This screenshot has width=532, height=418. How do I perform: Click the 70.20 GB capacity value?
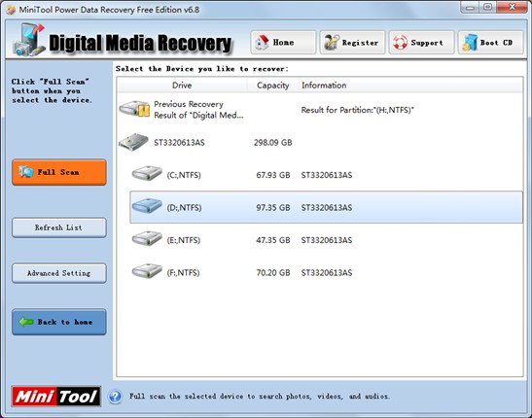tap(273, 272)
